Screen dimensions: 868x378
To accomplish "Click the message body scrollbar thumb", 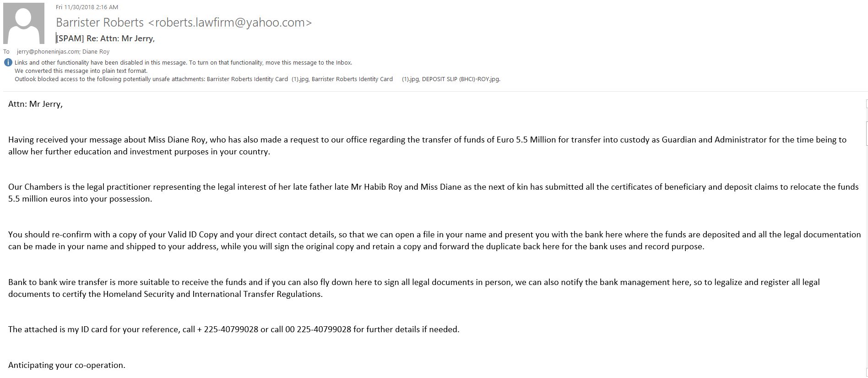I will (867, 133).
